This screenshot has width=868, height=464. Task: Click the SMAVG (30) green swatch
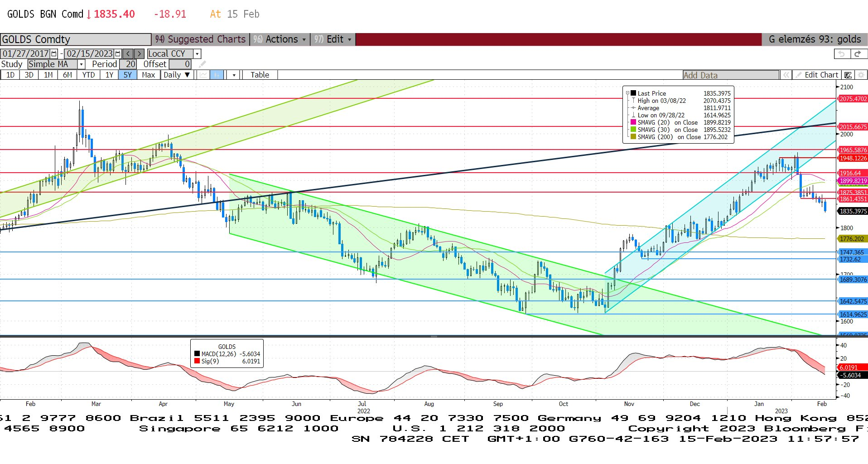(x=633, y=130)
